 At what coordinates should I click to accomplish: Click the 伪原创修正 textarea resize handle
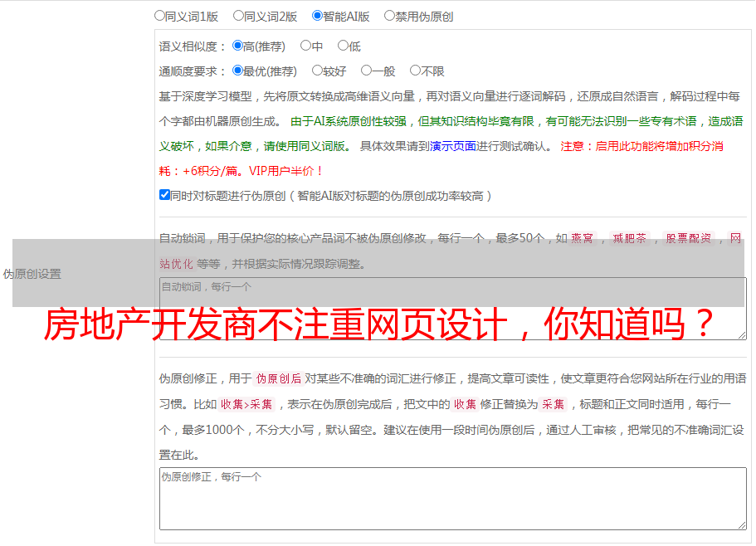tap(742, 525)
